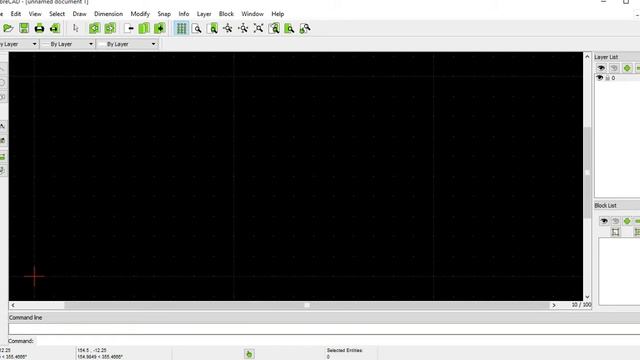Redo the action using the toolbar
This screenshot has height=360, width=640.
110,28
